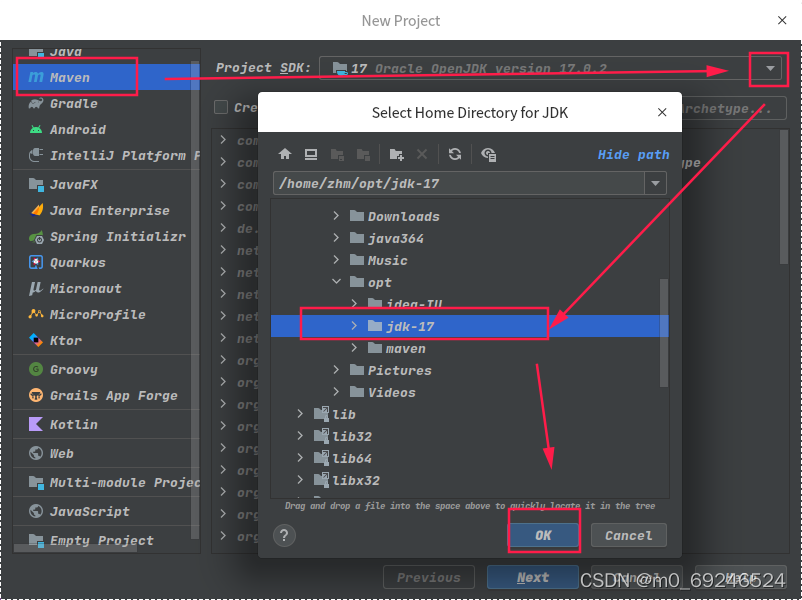
Task: Expand the Music folder
Action: click(336, 260)
